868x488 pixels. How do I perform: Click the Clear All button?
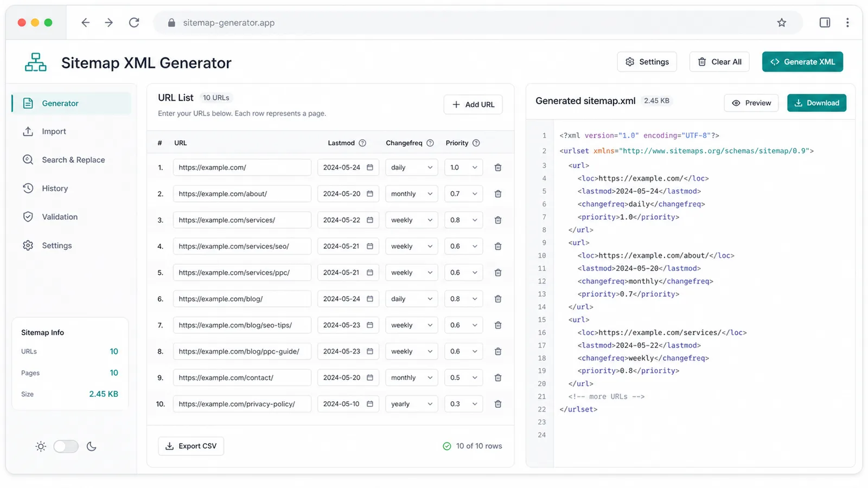(x=719, y=62)
